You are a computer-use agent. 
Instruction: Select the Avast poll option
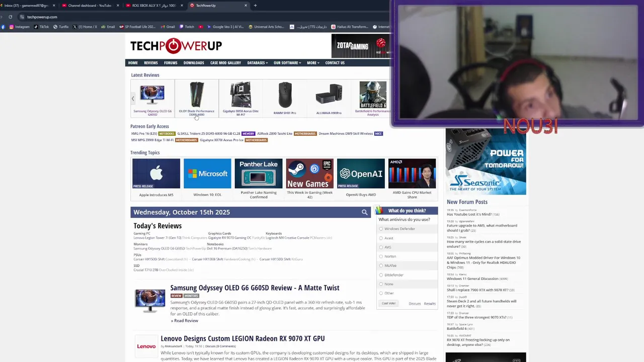point(381,238)
